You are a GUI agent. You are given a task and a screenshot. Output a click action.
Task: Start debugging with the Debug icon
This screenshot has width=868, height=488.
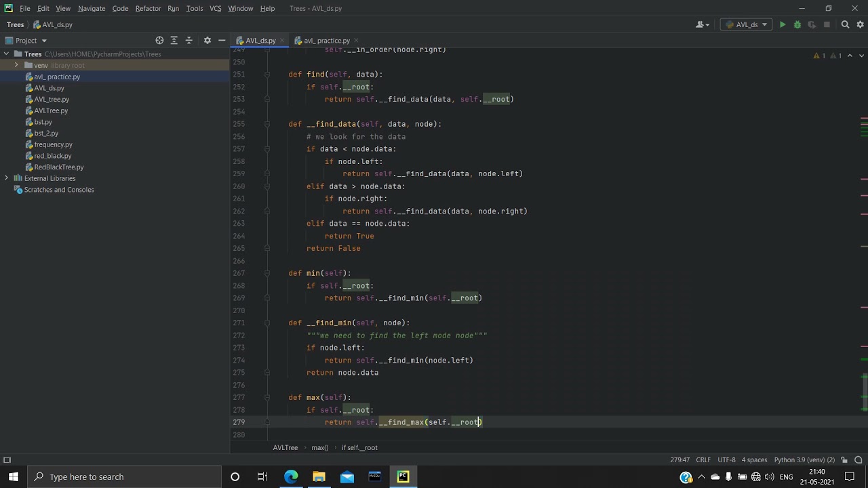tap(797, 24)
